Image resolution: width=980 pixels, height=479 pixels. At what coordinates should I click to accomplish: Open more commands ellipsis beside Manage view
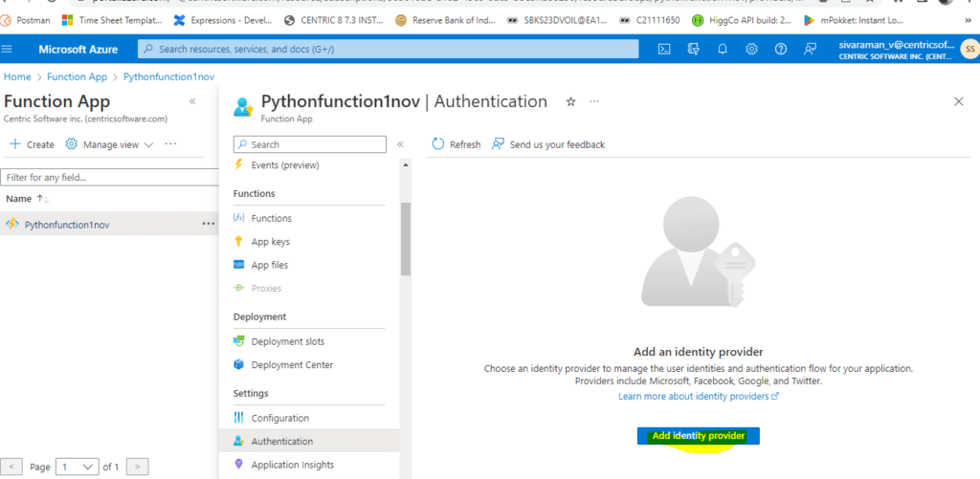click(170, 144)
